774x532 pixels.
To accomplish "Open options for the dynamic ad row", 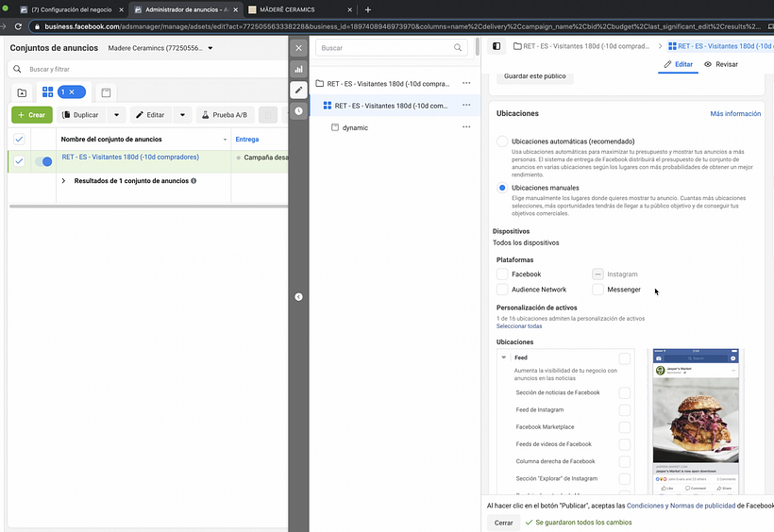I will 466,126.
